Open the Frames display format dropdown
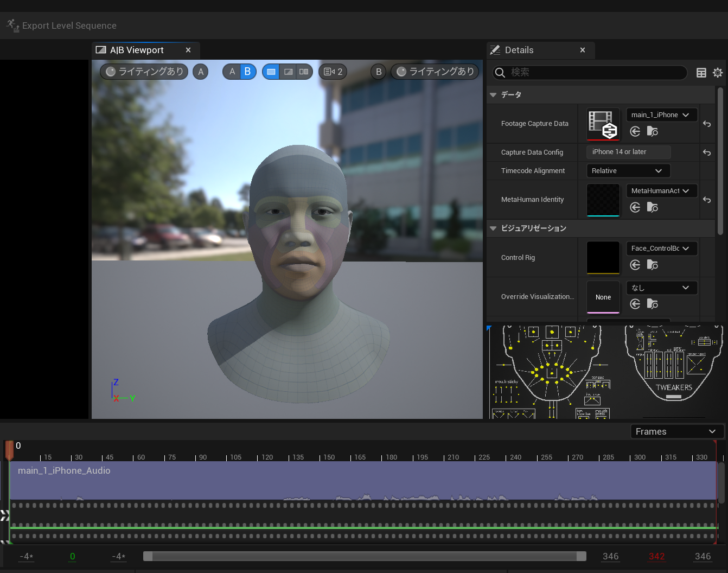The width and height of the screenshot is (728, 573). (x=676, y=431)
